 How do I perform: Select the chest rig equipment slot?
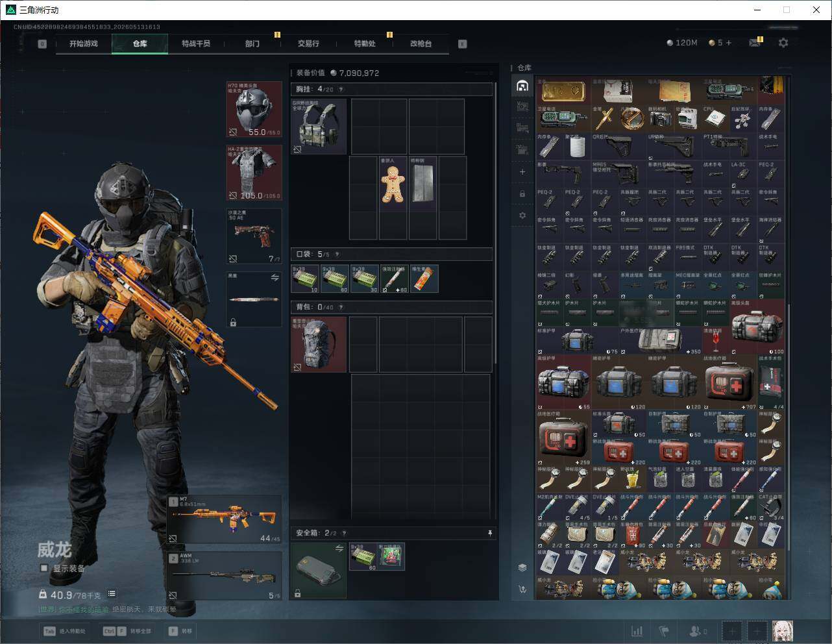pos(319,127)
